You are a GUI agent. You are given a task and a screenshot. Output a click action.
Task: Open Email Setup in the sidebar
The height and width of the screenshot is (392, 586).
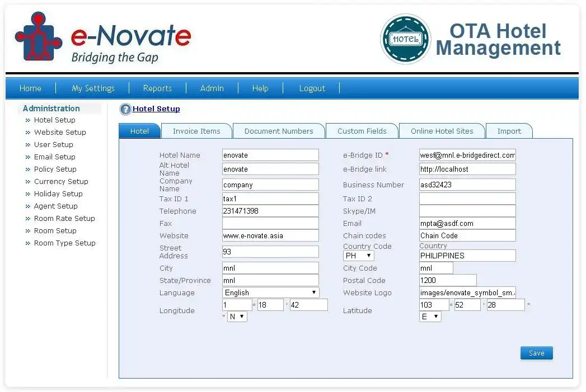coord(54,157)
